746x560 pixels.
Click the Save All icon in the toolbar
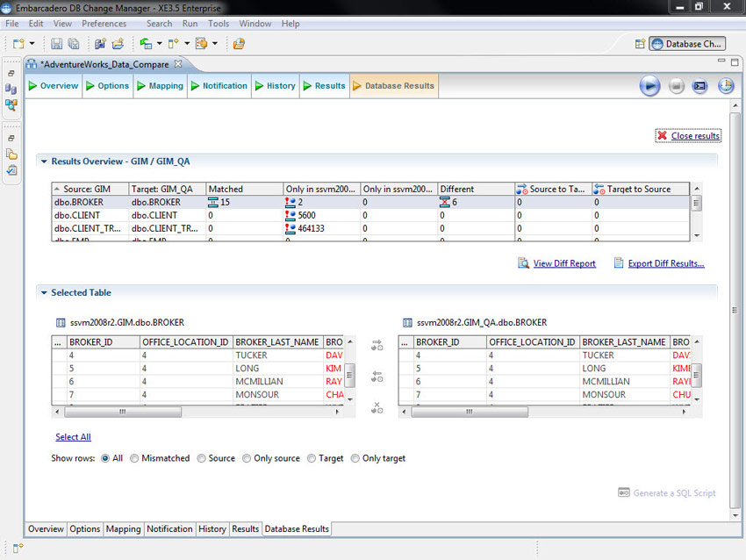[x=74, y=44]
